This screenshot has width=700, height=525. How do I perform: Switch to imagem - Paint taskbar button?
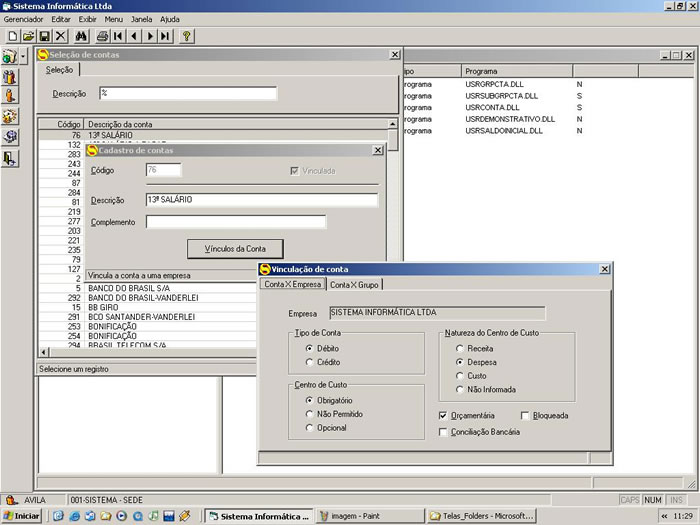[x=370, y=516]
